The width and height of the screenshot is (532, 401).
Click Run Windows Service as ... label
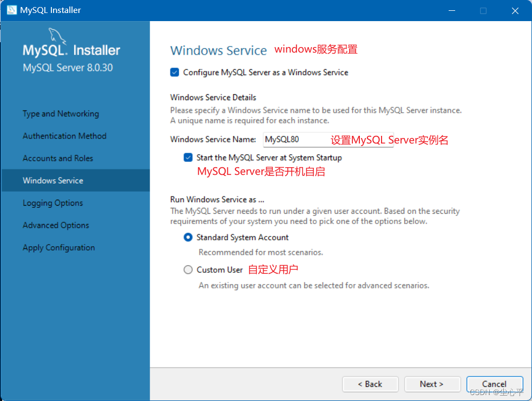click(217, 200)
